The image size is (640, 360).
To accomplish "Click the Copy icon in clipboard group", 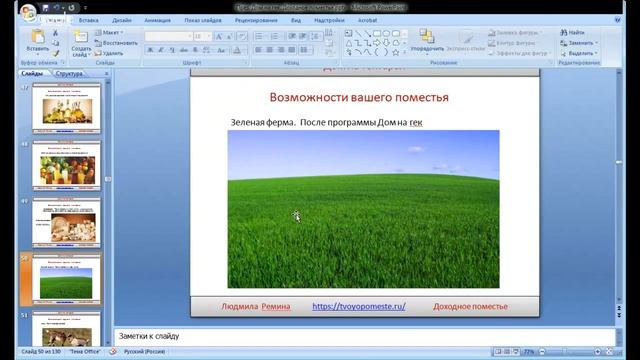I will coord(56,43).
